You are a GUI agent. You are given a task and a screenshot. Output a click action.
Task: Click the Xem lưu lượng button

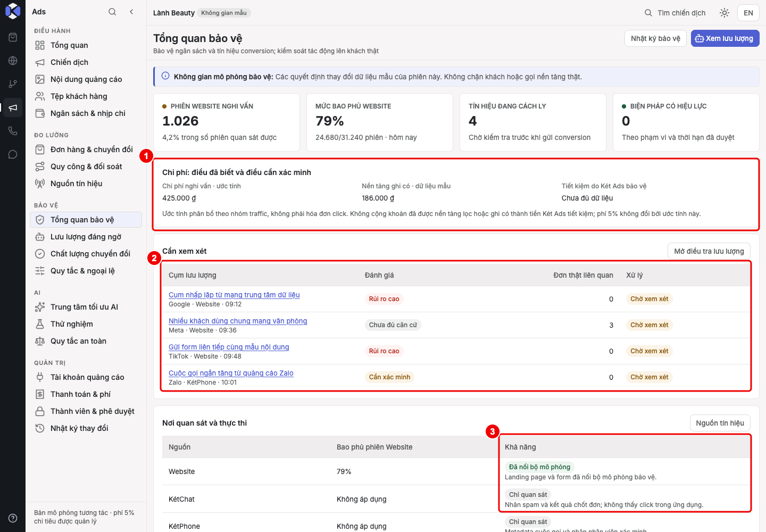[725, 38]
